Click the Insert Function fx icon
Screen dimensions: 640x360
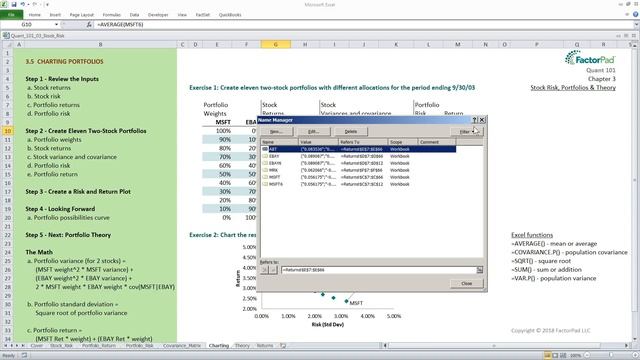(x=89, y=24)
